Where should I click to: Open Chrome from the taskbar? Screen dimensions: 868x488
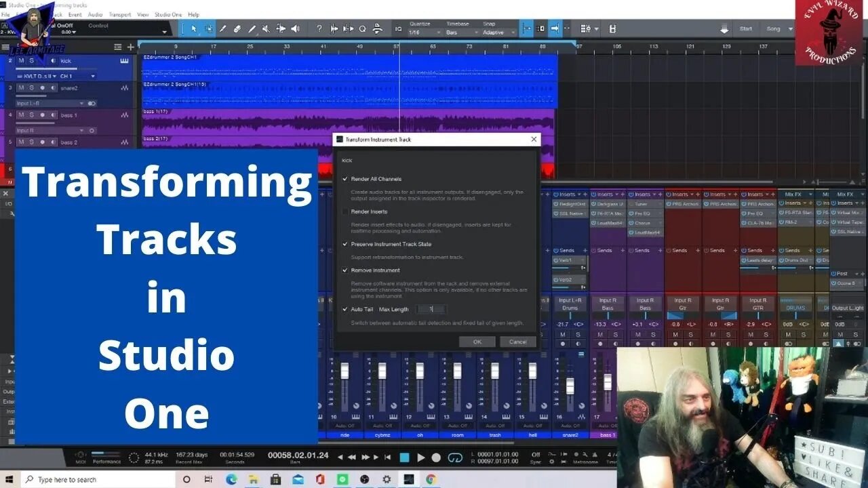click(431, 479)
